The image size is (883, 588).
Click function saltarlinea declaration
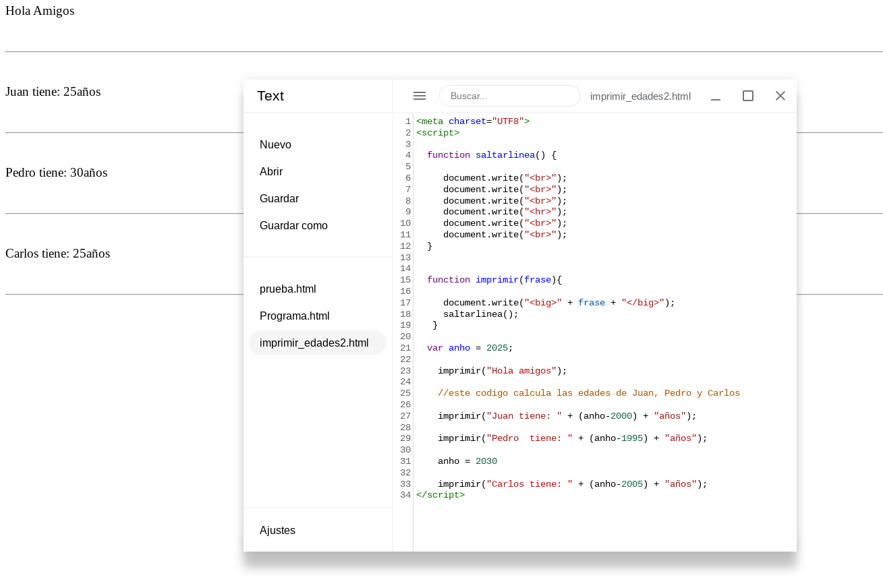coord(492,155)
